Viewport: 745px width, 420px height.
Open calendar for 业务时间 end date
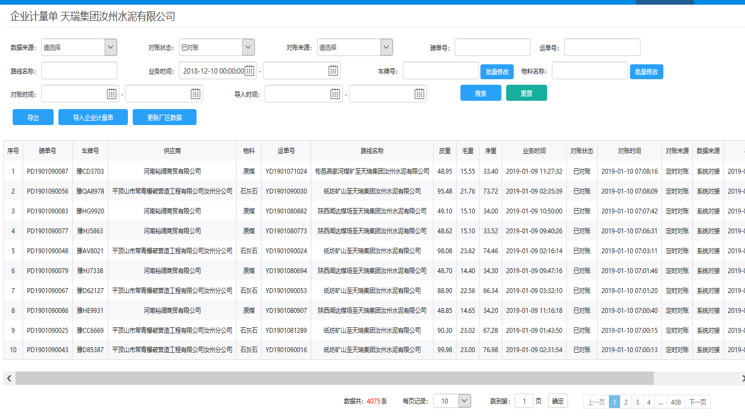click(333, 71)
